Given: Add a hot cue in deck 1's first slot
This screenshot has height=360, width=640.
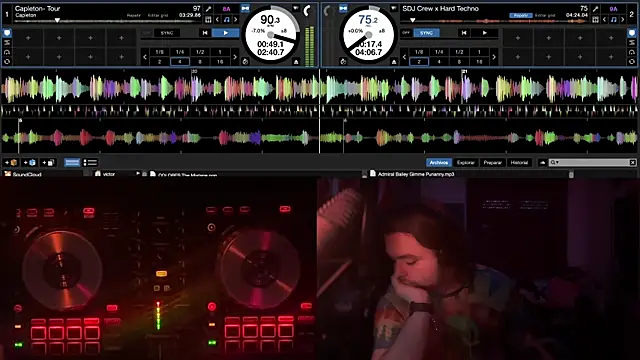Looking at the screenshot, I should (x=28, y=38).
